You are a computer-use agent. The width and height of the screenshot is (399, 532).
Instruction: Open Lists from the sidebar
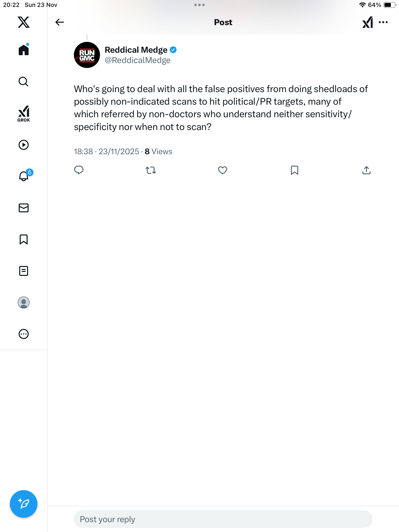[24, 271]
